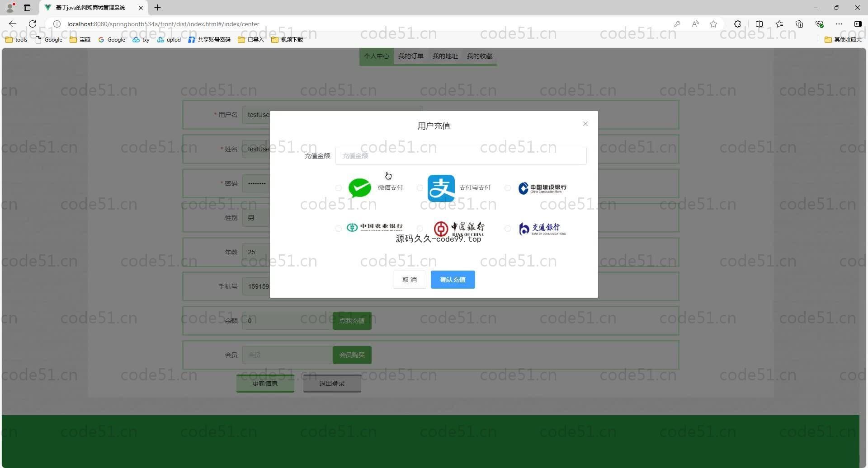Open the 其他收藏夹 folder

tap(843, 40)
